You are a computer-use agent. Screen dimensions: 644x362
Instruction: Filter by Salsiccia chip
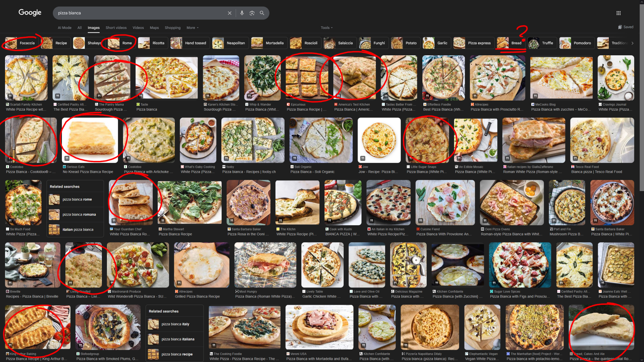tap(340, 43)
